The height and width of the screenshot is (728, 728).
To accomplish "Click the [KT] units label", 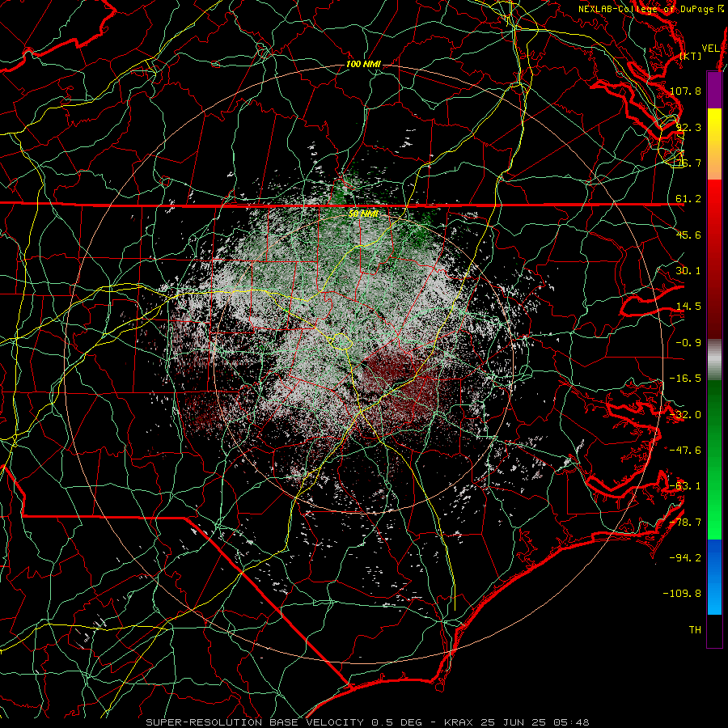I will point(691,56).
